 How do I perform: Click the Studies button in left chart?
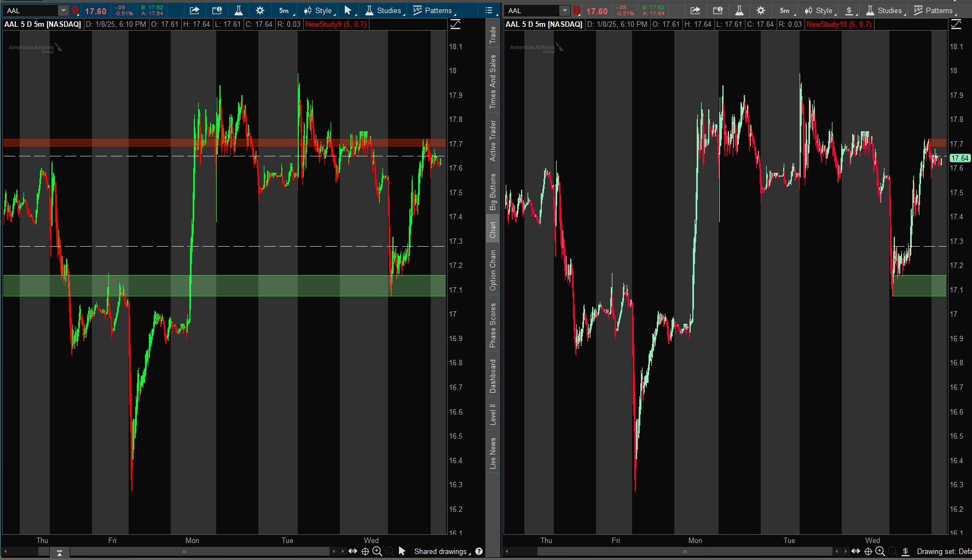[x=384, y=10]
